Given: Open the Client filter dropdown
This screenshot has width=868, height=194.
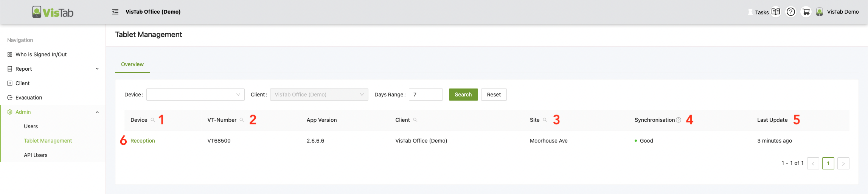Looking at the screenshot, I should (319, 95).
